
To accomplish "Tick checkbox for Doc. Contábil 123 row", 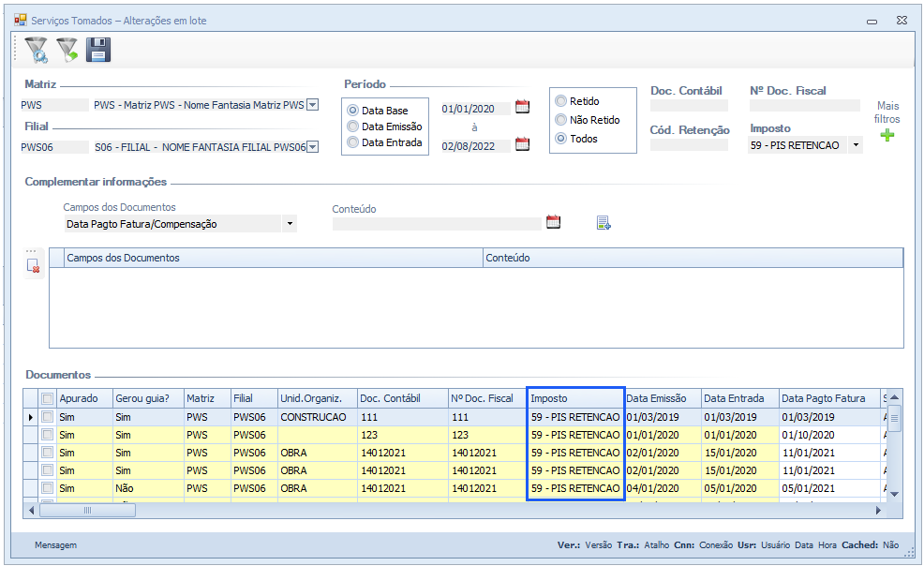I will 47,435.
